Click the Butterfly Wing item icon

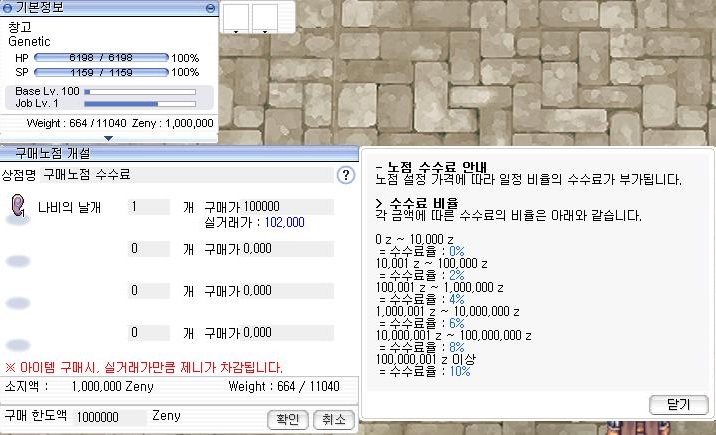click(17, 207)
